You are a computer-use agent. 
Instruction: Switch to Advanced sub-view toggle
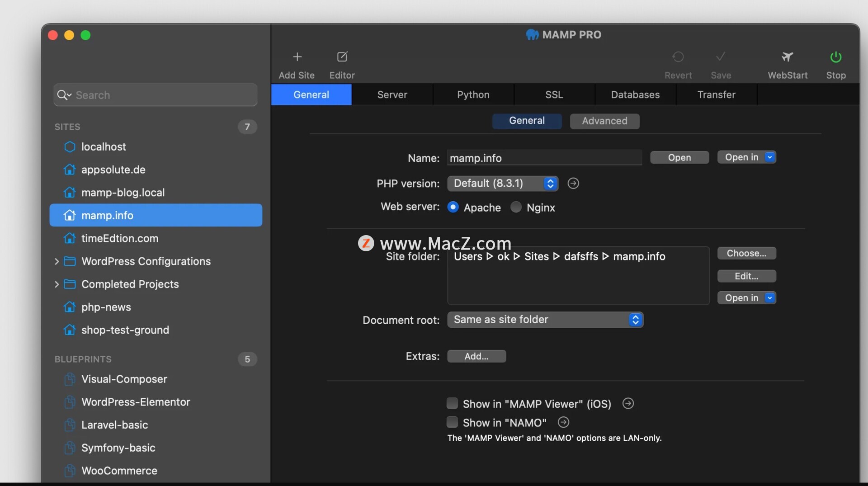point(605,121)
